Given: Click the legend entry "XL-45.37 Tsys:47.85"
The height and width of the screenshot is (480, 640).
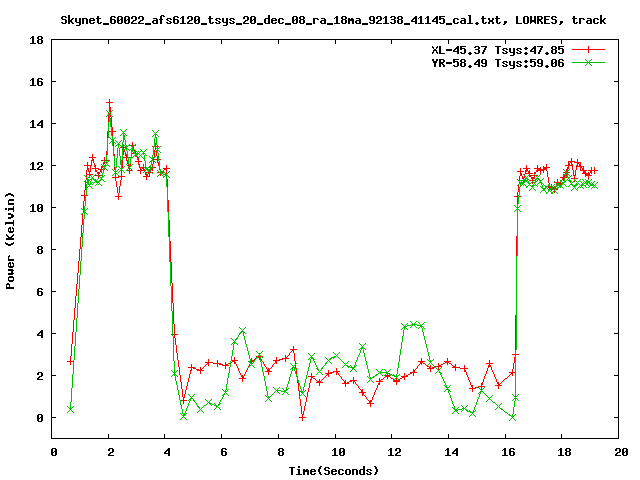Looking at the screenshot, I should click(498, 50).
